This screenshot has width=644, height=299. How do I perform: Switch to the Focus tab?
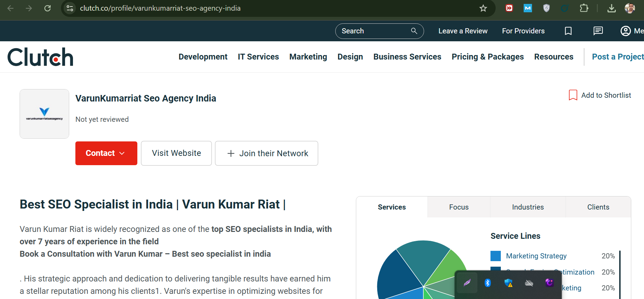[x=458, y=207]
